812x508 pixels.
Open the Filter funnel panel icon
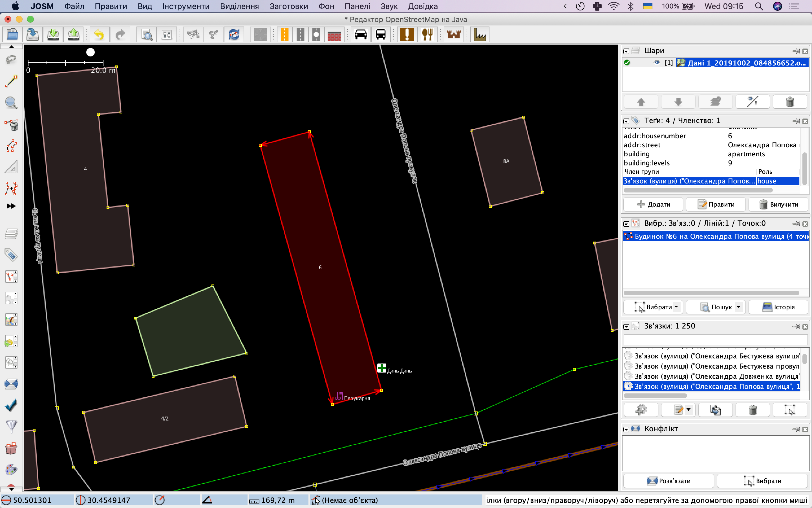coord(11,427)
